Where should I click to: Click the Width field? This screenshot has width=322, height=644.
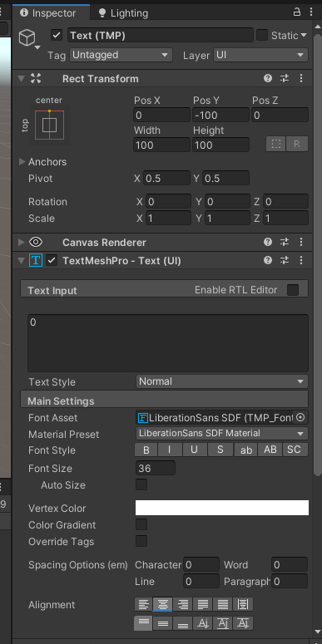click(x=162, y=145)
